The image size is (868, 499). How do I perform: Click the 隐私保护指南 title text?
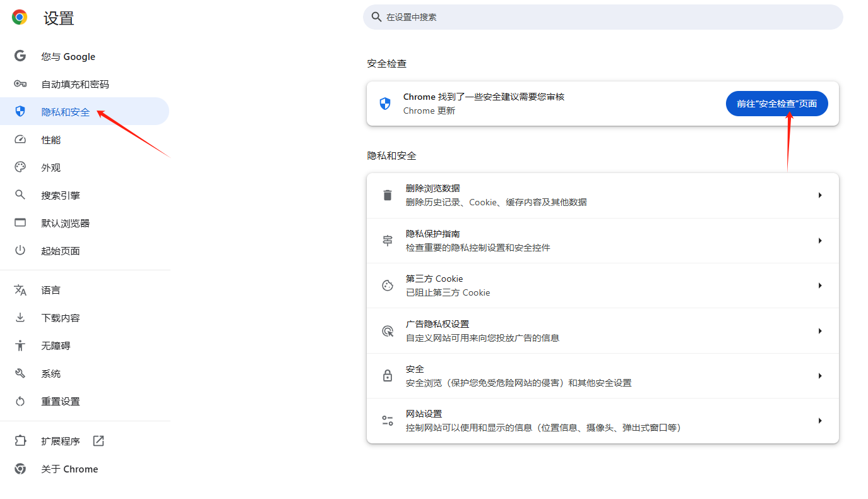tap(433, 234)
